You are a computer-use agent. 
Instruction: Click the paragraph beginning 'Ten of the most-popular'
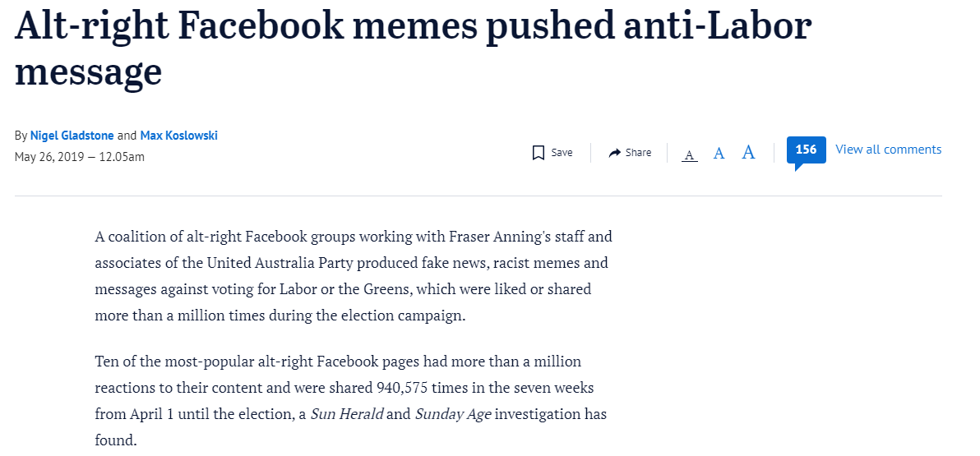350,400
